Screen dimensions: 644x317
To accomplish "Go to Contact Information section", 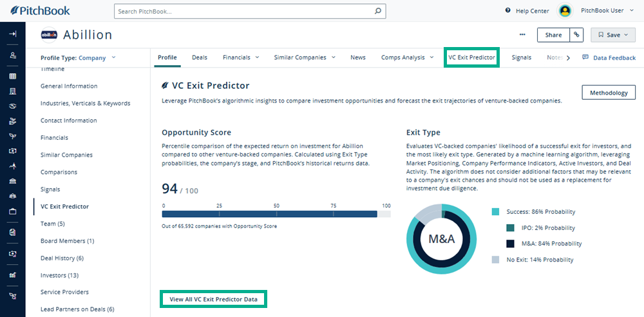I will [69, 120].
